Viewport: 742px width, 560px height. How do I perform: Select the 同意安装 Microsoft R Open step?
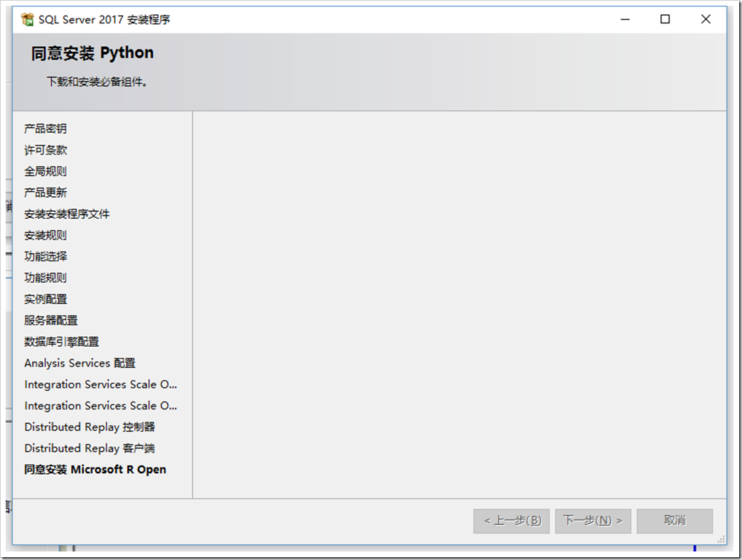point(95,469)
